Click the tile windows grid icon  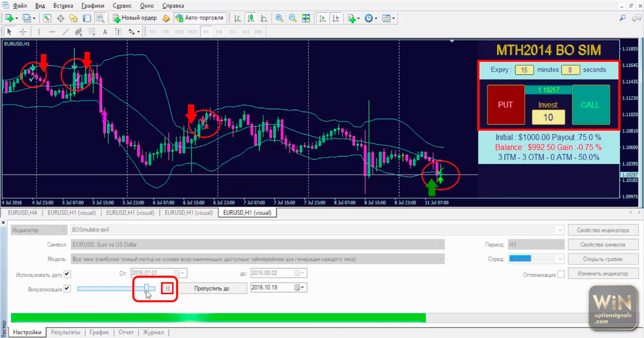click(x=306, y=18)
